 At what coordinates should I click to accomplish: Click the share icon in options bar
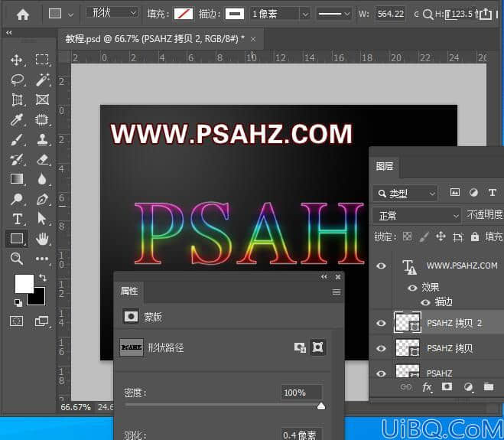(x=486, y=14)
